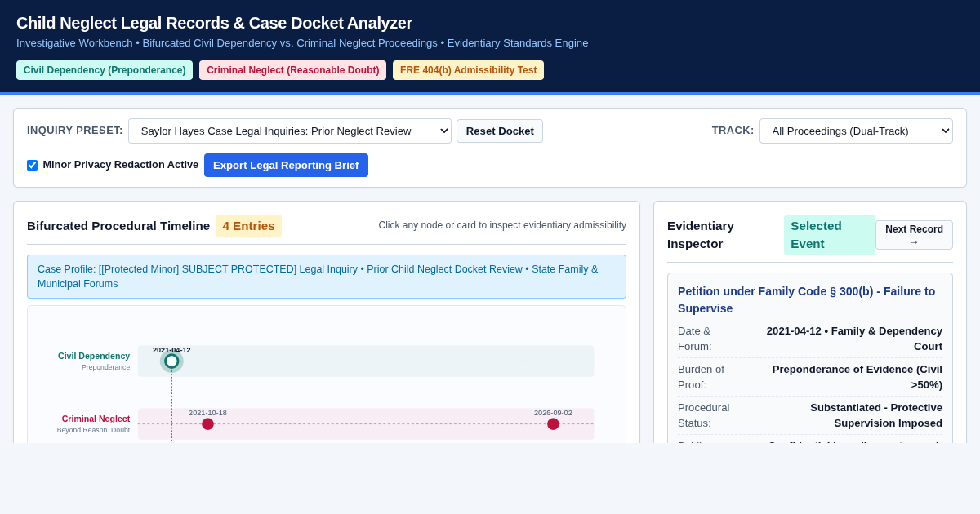Click the 2021-04-12 civil dependency timeline node
This screenshot has height=514, width=980.
pos(171,361)
